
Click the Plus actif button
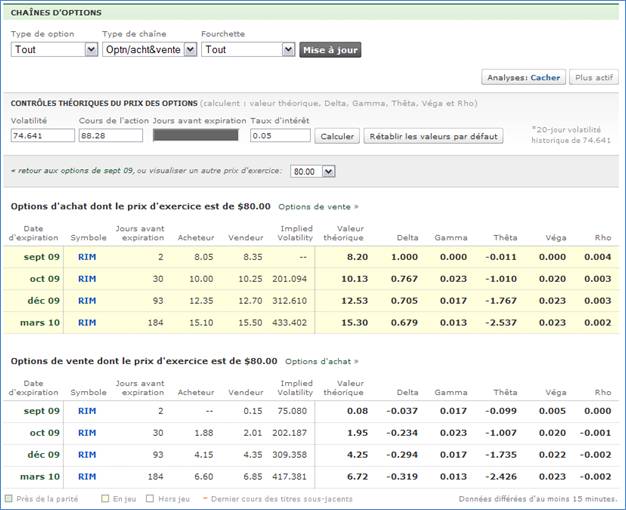pyautogui.click(x=594, y=77)
